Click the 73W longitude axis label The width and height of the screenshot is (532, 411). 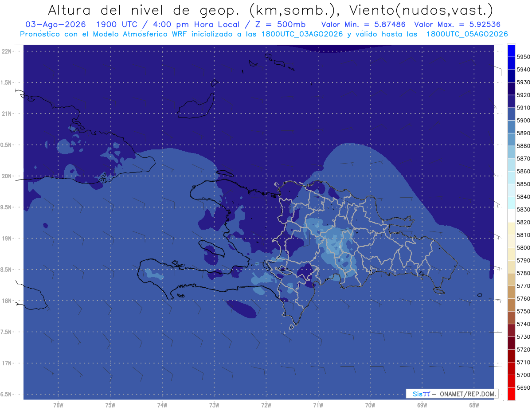point(214,404)
